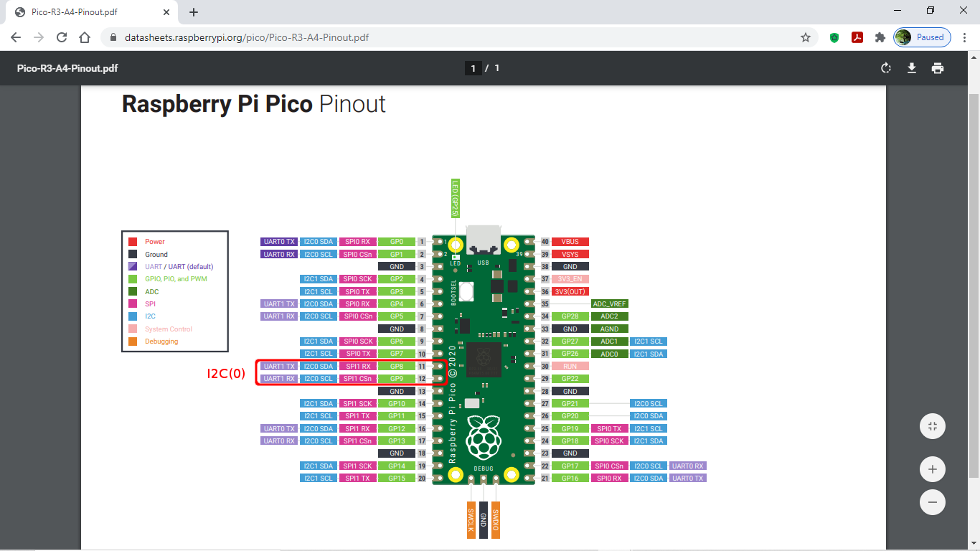Click the ADC2 label

[610, 316]
